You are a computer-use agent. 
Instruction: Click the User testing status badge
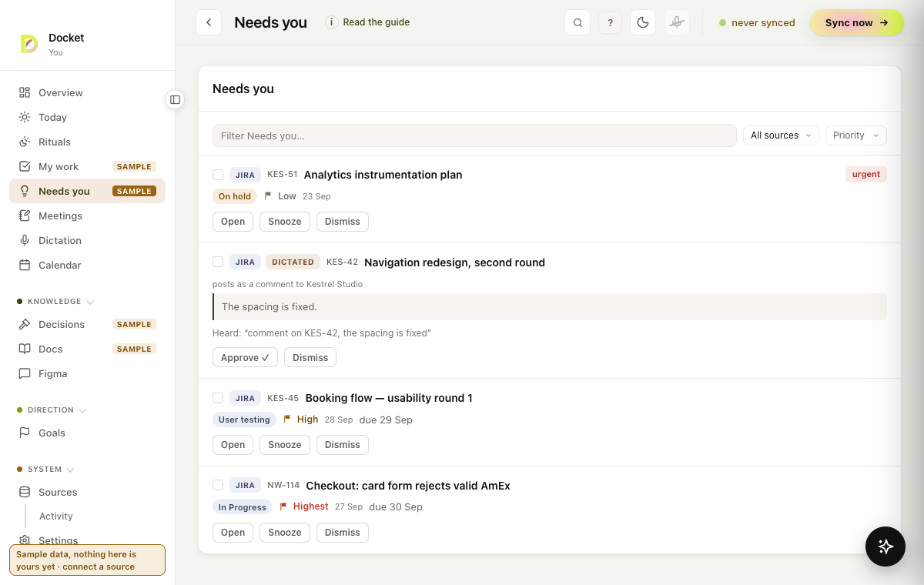pos(244,420)
